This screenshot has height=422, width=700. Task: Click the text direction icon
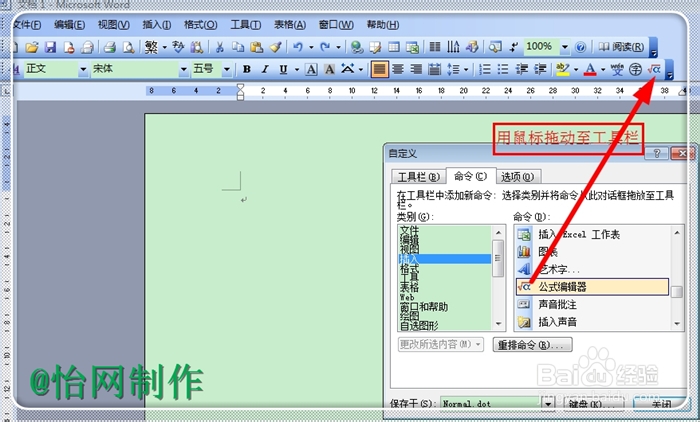[453, 47]
